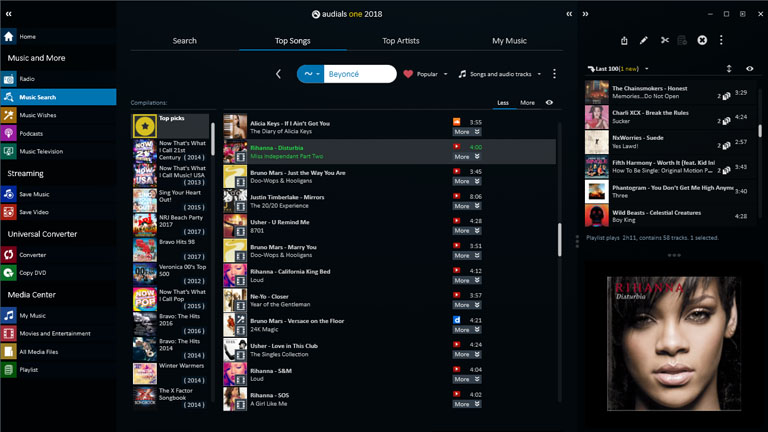The height and width of the screenshot is (432, 768).
Task: Open The X Factor Songbook compilation
Action: pyautogui.click(x=170, y=398)
